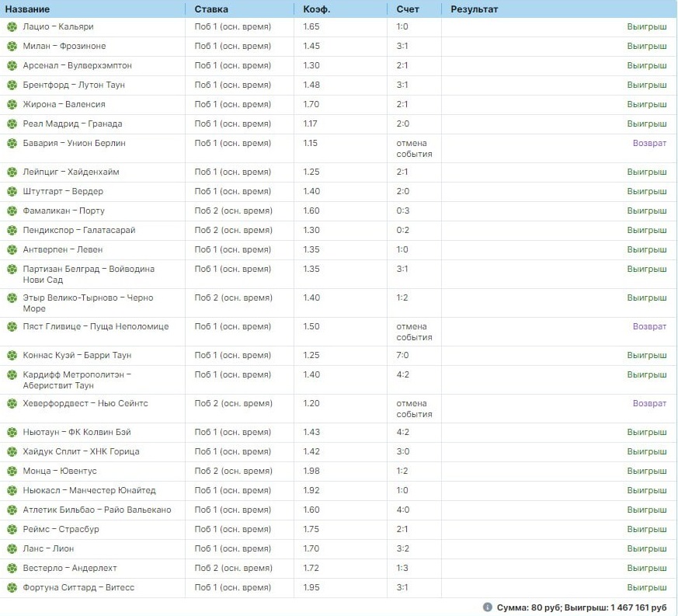Click the football icon beside Лацио – Кальяри
The height and width of the screenshot is (616, 678).
click(x=12, y=27)
